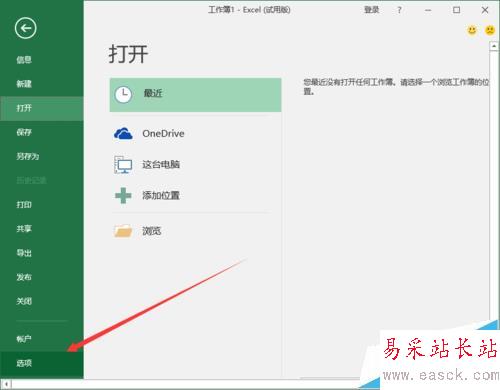Click the frowning face feedback icon
500x390 pixels.
coord(490,30)
